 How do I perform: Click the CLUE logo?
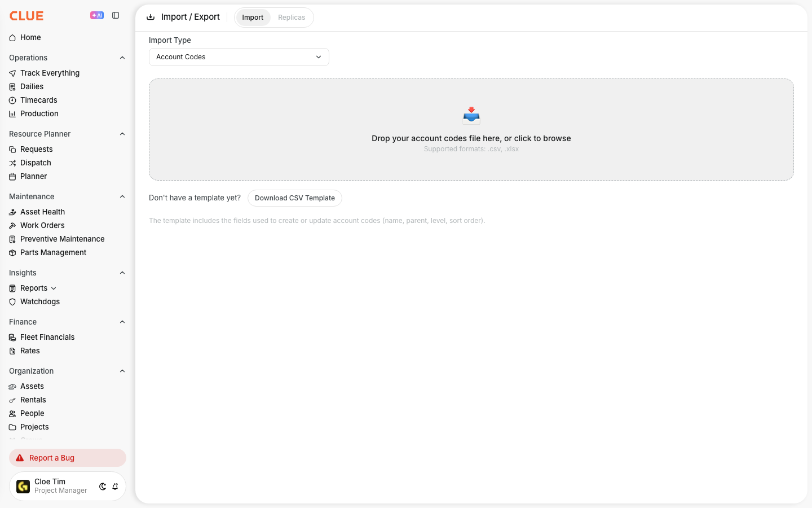tap(27, 16)
